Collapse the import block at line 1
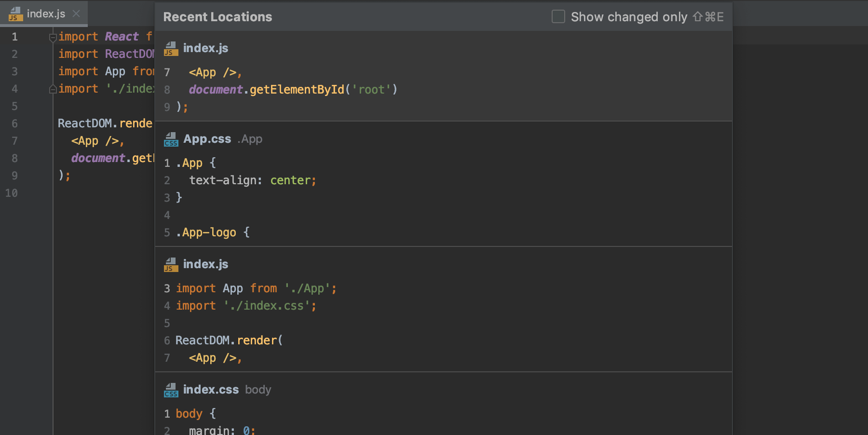 click(53, 36)
